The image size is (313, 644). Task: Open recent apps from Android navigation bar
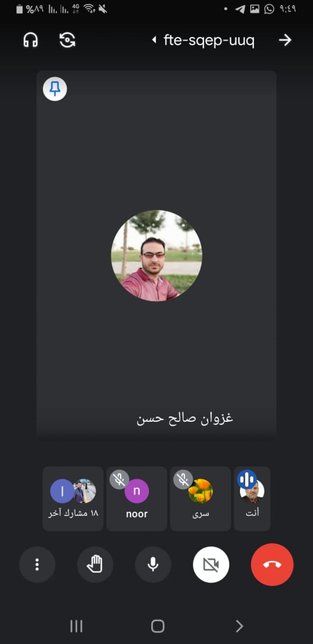(76, 626)
